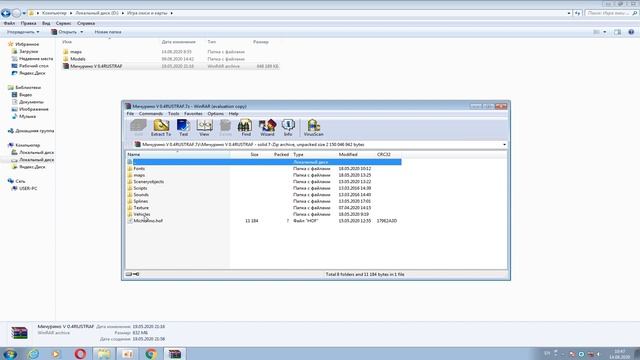This screenshot has height=360, width=640.
Task: Click the greyed Delete toolbar icon in WinRAR
Action: click(x=225, y=128)
